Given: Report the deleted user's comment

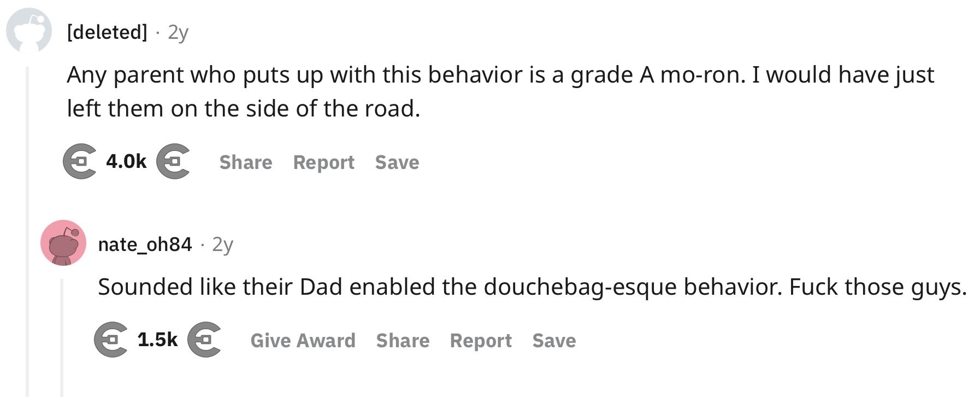Looking at the screenshot, I should pos(324,162).
